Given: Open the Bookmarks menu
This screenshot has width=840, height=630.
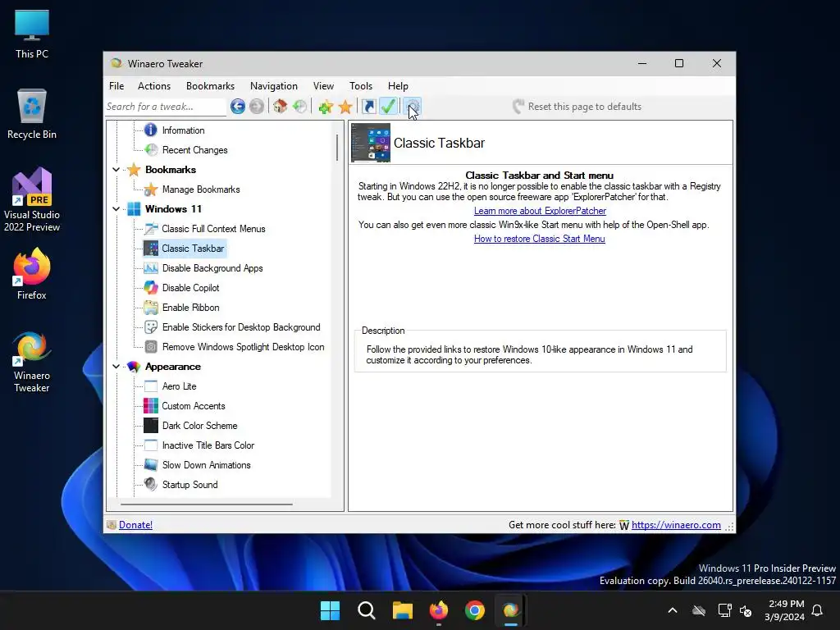Looking at the screenshot, I should [211, 85].
